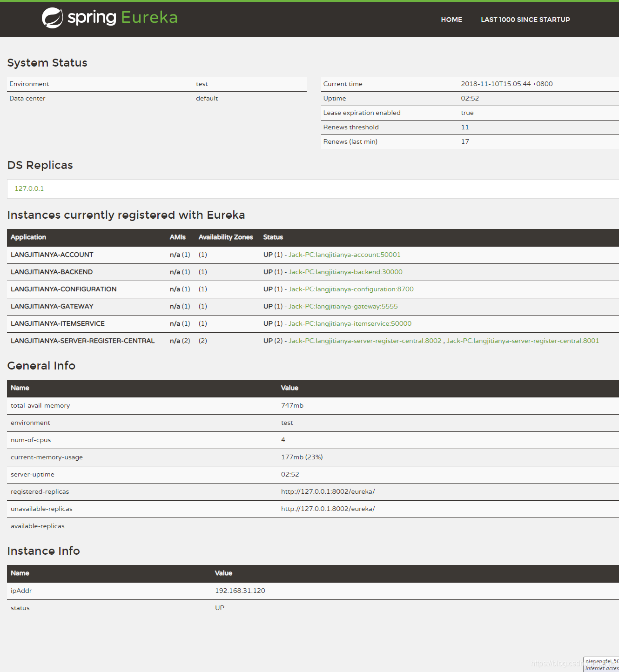
Task: Open Jack-PC:langjitianya-gateway:5555 instance link
Action: tap(343, 306)
